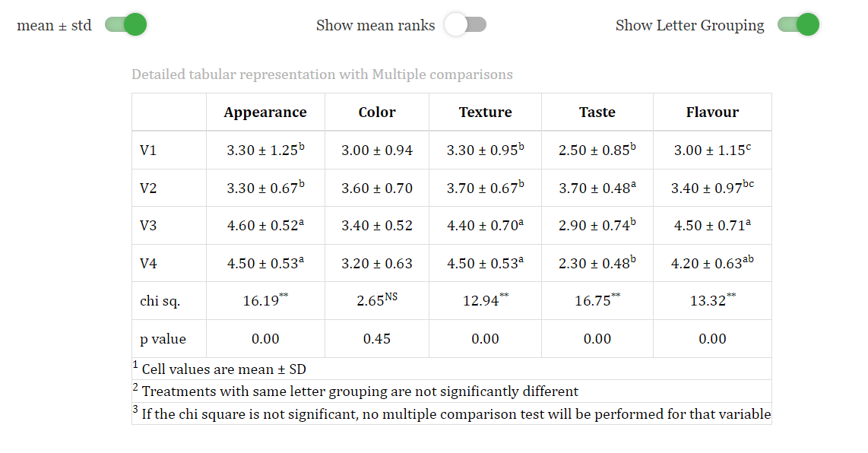Enable the Show mean ranks toggle
This screenshot has height=453, width=868.
(465, 25)
